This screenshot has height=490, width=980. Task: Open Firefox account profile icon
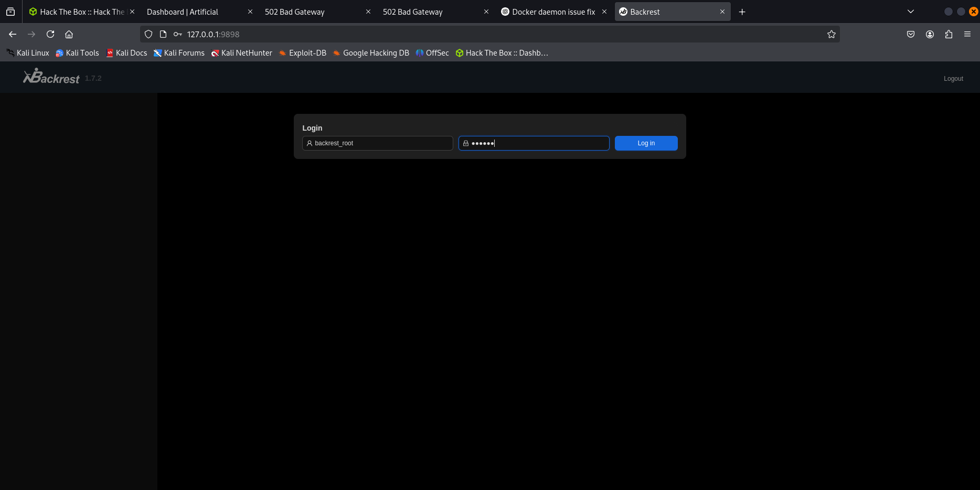click(930, 34)
